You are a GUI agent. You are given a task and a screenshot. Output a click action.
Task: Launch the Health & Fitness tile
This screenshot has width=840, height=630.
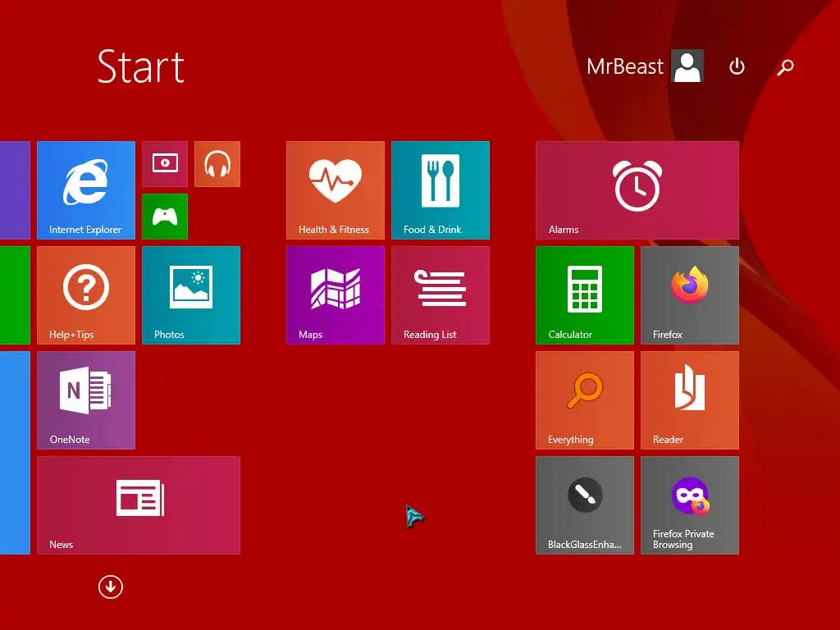pos(336,190)
